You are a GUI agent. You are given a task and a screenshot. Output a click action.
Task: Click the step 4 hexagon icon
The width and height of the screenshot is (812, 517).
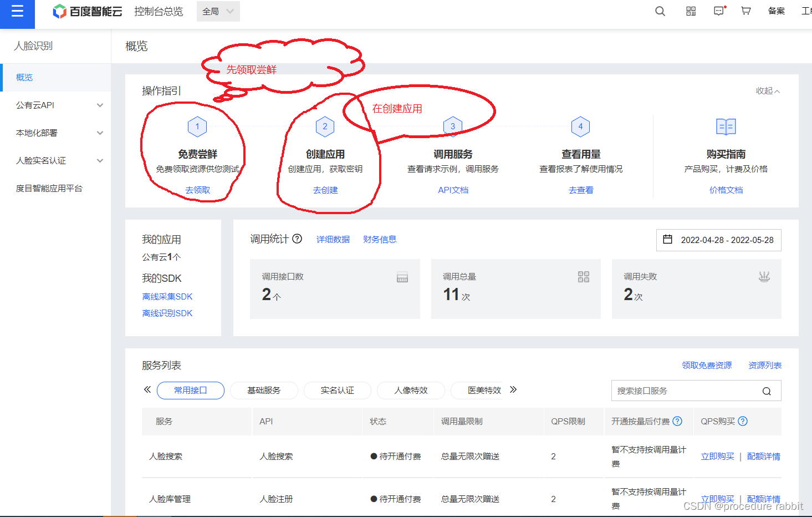tap(580, 126)
